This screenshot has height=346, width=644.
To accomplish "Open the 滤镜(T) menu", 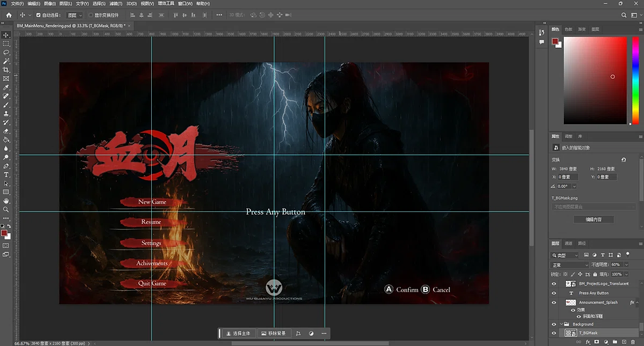I will tap(116, 3).
